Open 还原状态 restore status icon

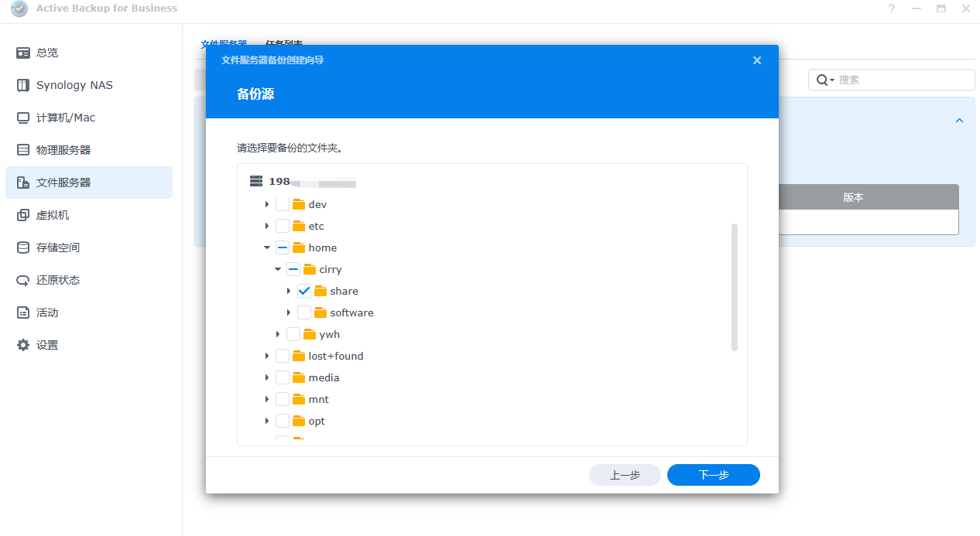(23, 280)
